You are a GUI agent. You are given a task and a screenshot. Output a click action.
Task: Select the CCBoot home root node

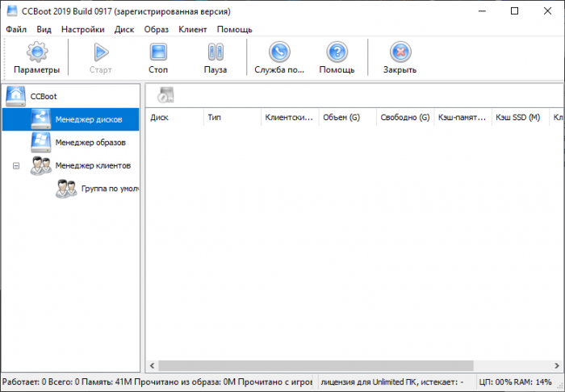(43, 96)
